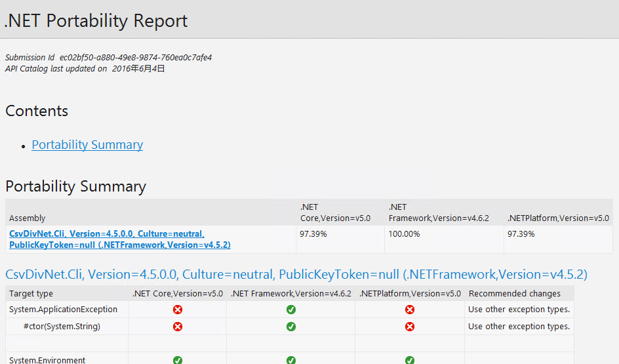Click recommendation text in System.ApplicationException row
Image resolution: width=619 pixels, height=364 pixels.
[519, 310]
